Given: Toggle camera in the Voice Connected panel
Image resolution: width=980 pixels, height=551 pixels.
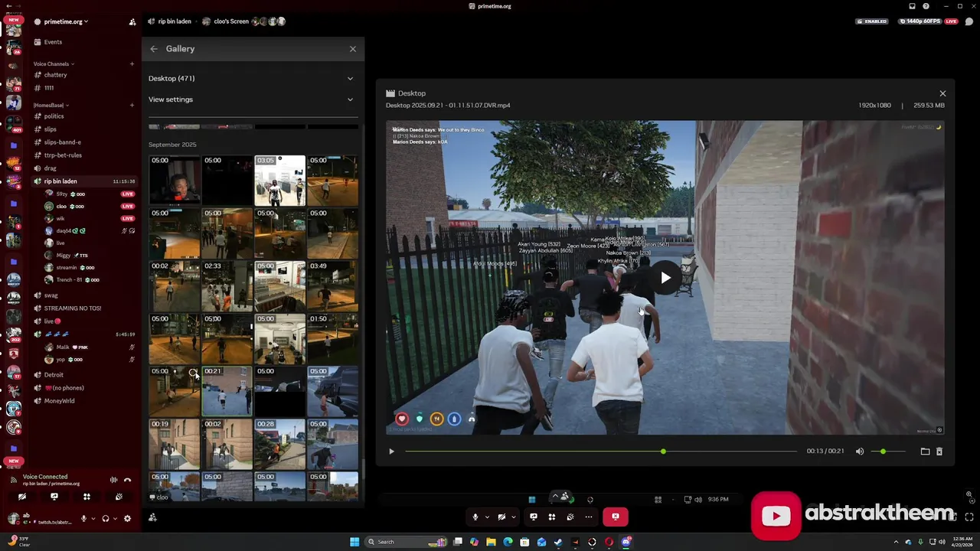Looking at the screenshot, I should 21,497.
